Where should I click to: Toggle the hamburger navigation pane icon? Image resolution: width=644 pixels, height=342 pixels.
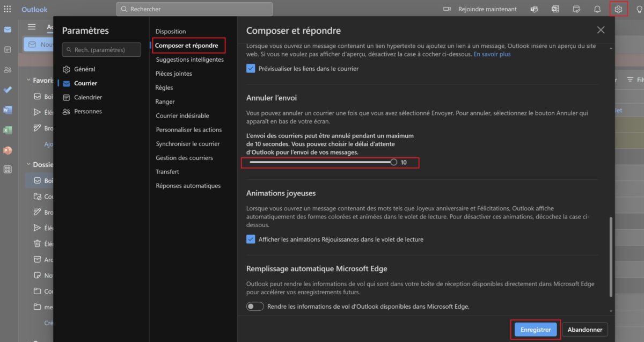click(x=32, y=27)
